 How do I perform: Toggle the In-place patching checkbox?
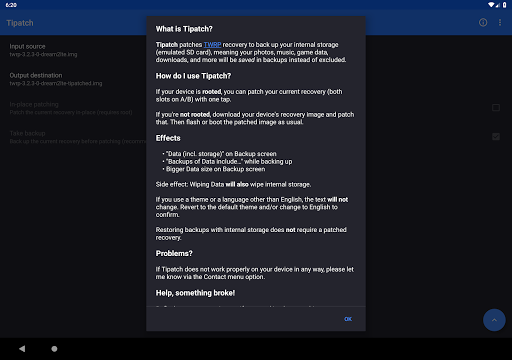[496, 108]
